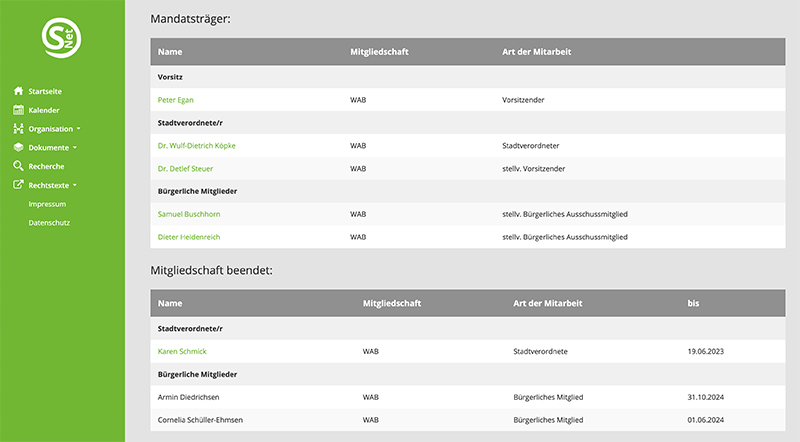Click the Startseite house icon

[18, 91]
